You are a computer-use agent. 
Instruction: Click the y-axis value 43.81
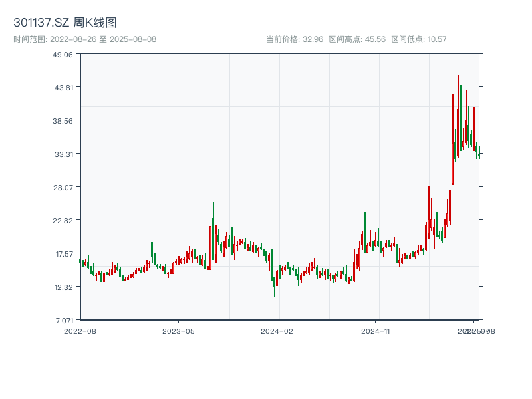pos(64,88)
